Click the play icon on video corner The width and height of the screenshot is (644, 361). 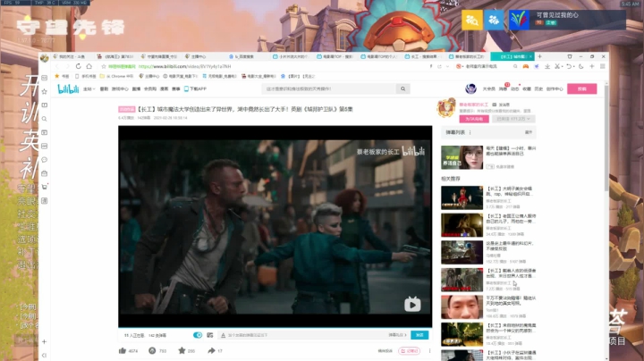(412, 305)
